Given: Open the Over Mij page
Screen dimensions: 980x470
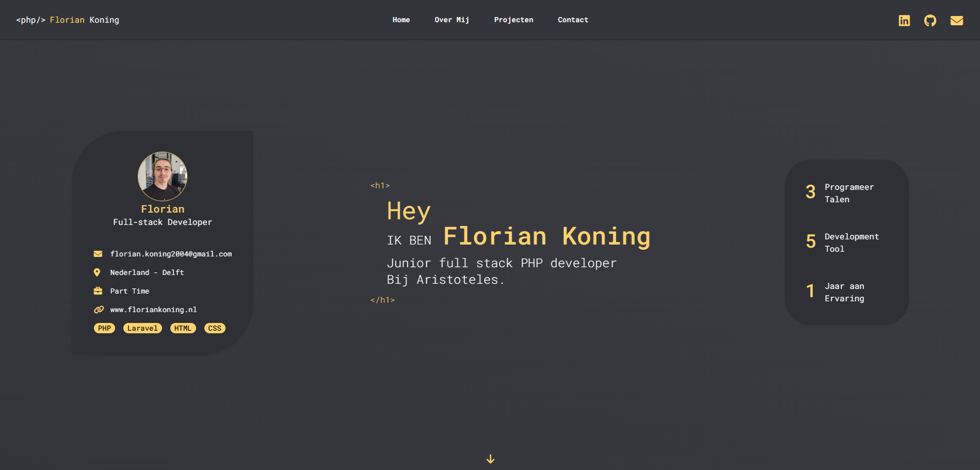Looking at the screenshot, I should click(x=452, y=20).
